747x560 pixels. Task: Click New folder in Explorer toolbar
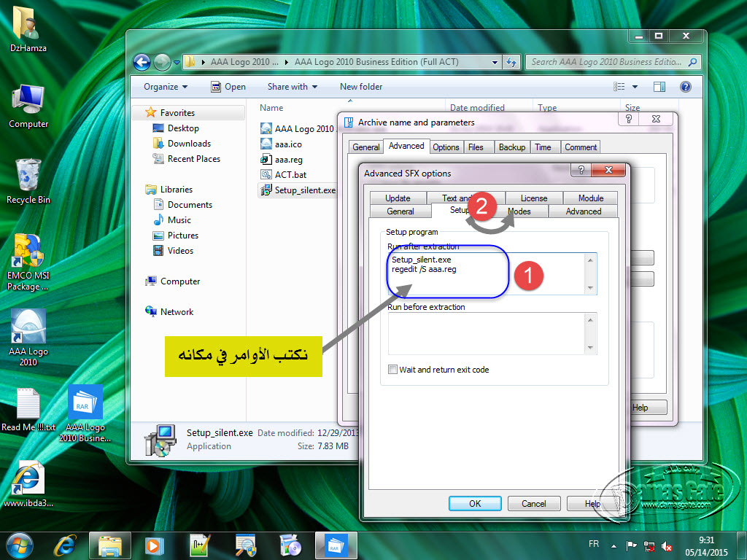tap(361, 87)
